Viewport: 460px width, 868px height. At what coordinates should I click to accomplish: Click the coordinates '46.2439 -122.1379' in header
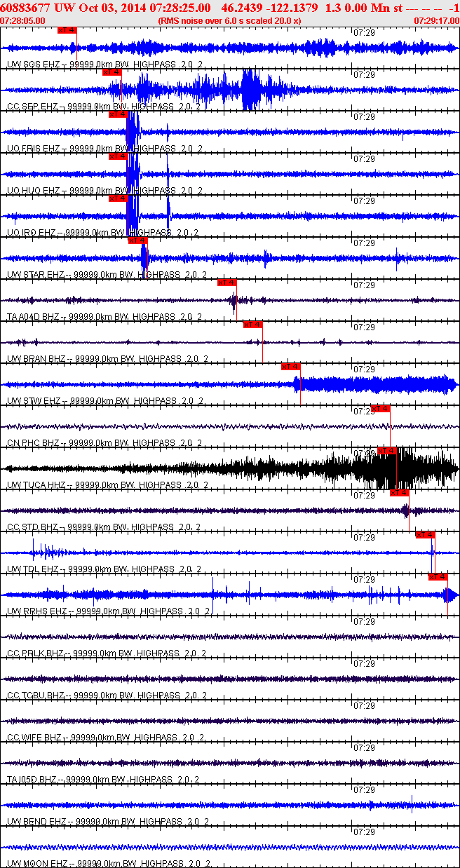269,7
